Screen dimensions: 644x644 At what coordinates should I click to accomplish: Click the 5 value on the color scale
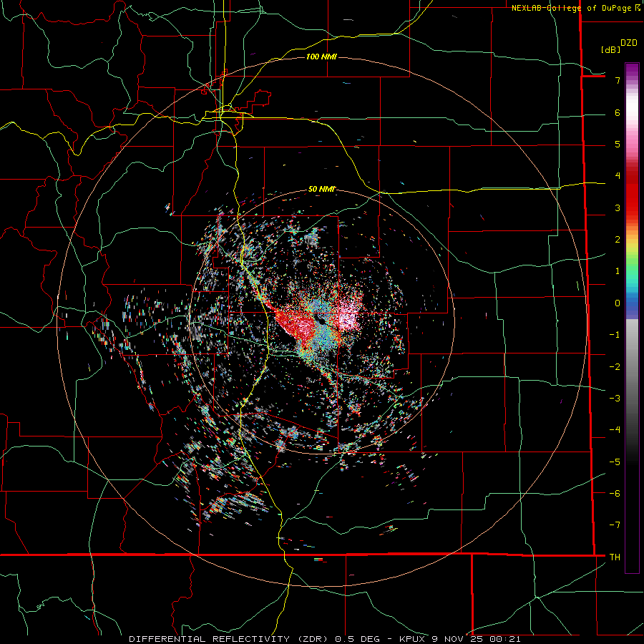pyautogui.click(x=618, y=144)
